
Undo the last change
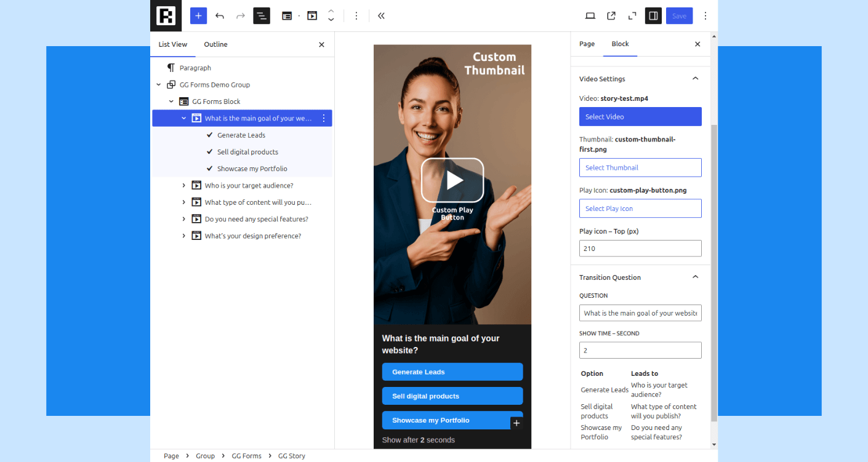click(x=220, y=16)
